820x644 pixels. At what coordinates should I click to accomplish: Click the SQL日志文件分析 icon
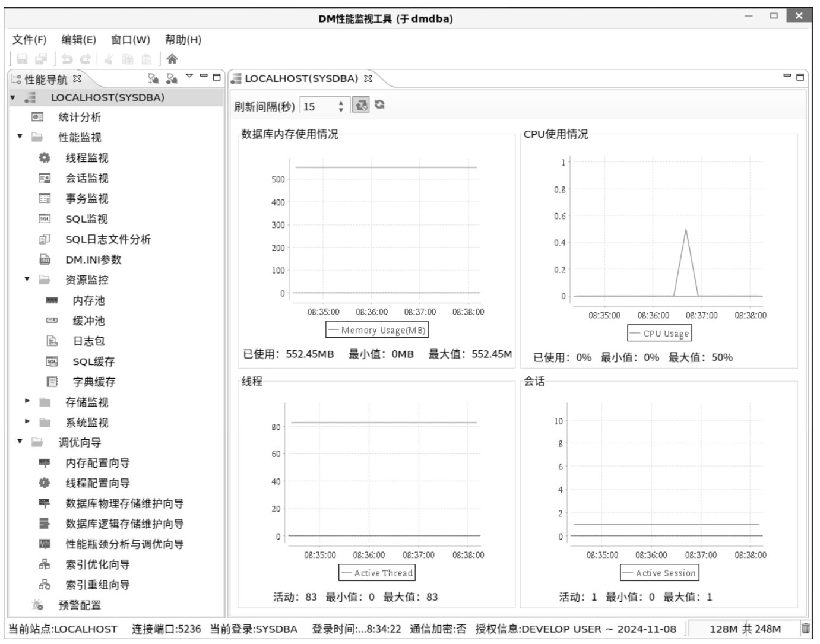click(x=45, y=239)
